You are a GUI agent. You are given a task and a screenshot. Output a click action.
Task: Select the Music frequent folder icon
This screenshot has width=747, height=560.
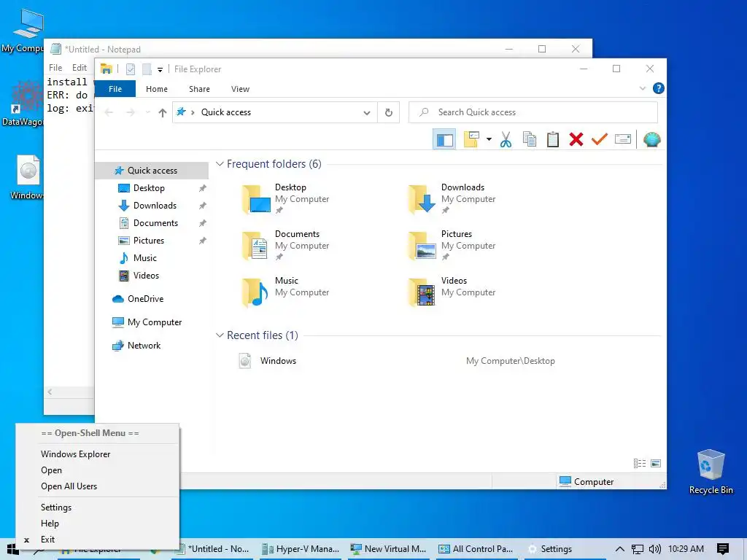click(x=255, y=292)
